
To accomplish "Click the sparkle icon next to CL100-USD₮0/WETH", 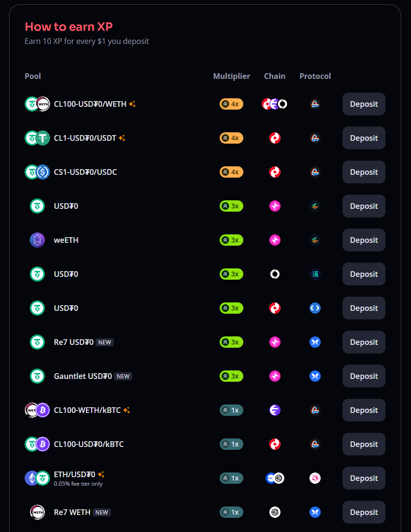I will click(x=132, y=104).
